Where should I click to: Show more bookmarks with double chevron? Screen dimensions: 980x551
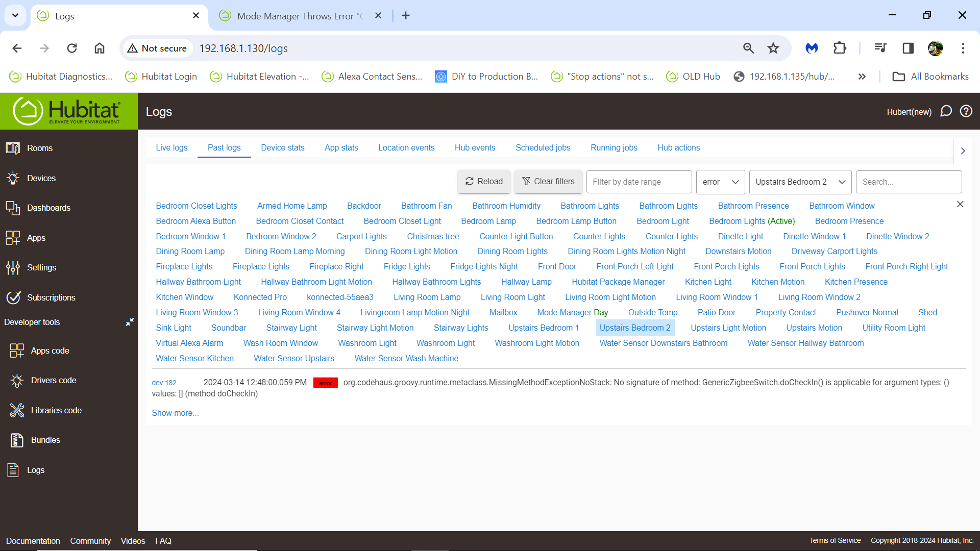(x=862, y=77)
